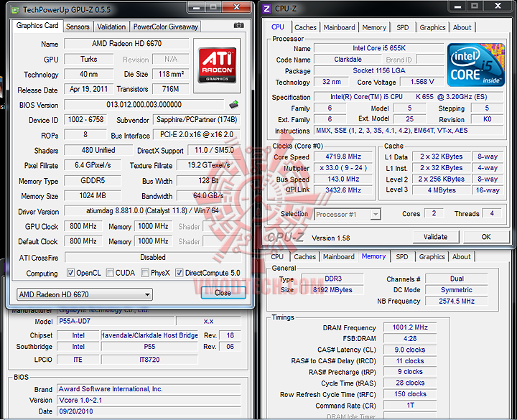Screen dimensions: 517x420
Task: Switch to Mainboard tab in lower CPU-Z memory window
Action: pos(339,257)
